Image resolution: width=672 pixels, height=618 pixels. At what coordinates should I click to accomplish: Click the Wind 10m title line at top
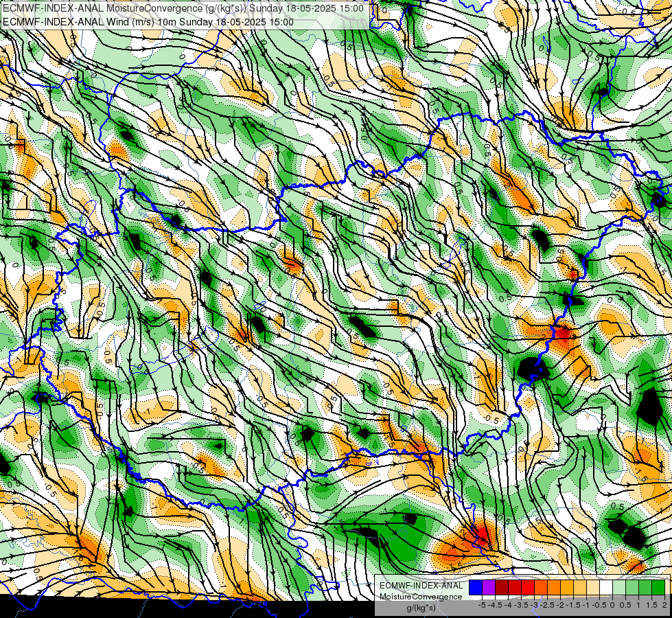[148, 22]
